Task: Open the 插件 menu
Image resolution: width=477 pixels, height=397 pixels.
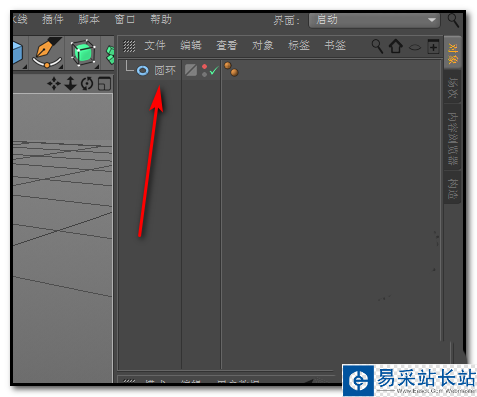Action: (x=53, y=19)
